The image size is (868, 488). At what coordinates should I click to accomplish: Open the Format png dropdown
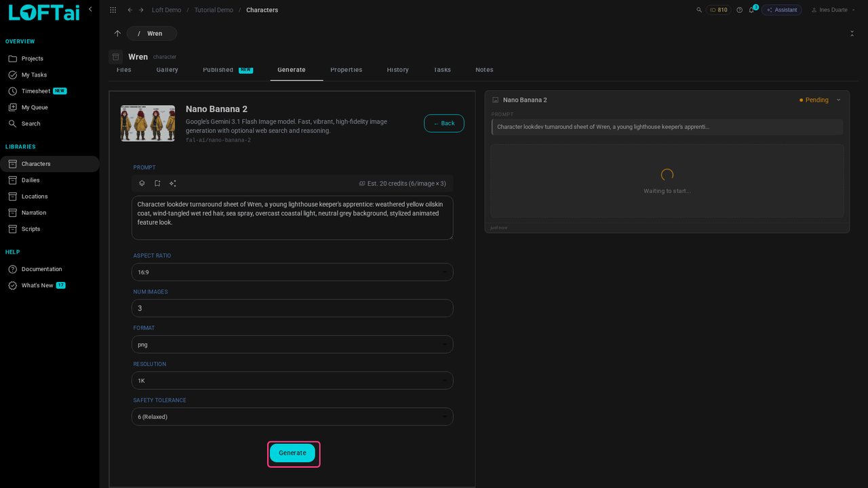point(292,344)
